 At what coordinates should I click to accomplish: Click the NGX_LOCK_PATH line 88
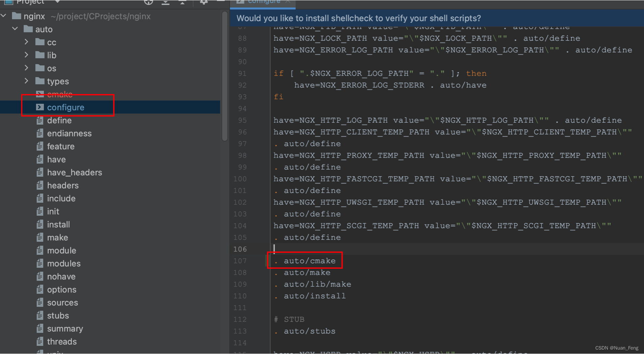click(427, 38)
